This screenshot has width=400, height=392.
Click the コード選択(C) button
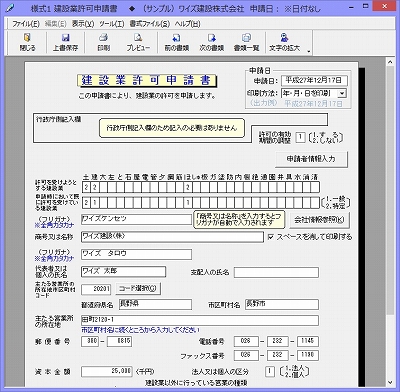click(138, 288)
